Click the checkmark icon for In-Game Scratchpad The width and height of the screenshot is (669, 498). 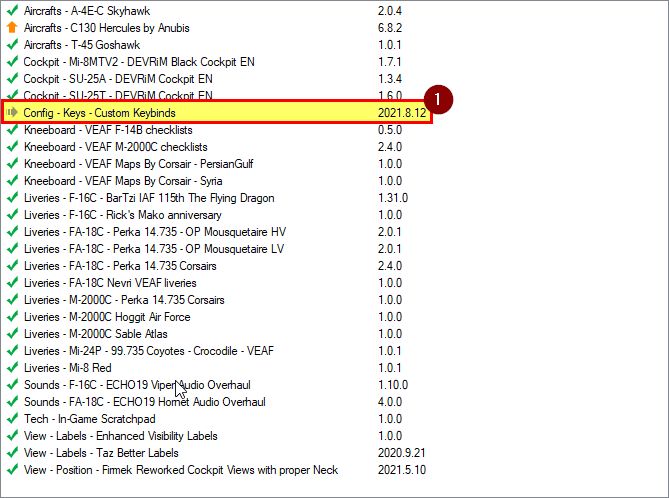point(12,419)
